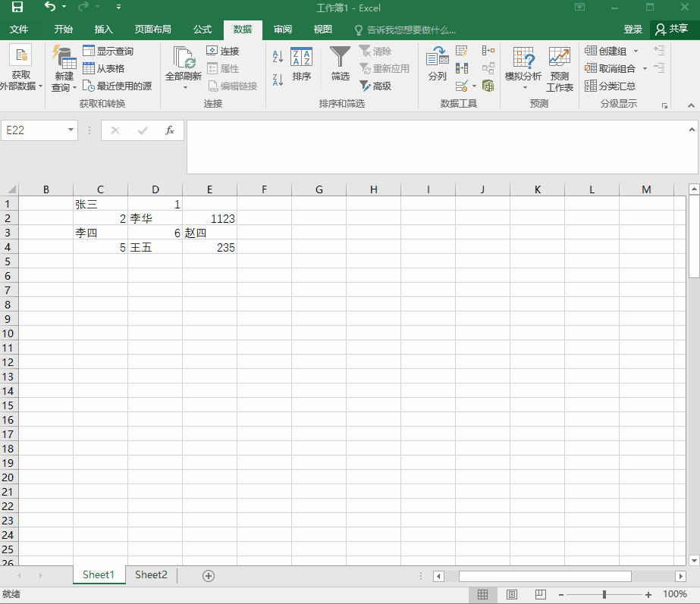Click the Manage Data Model icon

pyautogui.click(x=488, y=86)
